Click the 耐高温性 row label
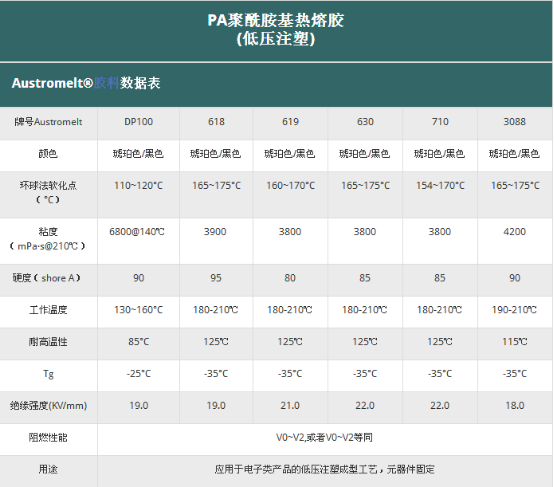This screenshot has width=554, height=487. (48, 342)
